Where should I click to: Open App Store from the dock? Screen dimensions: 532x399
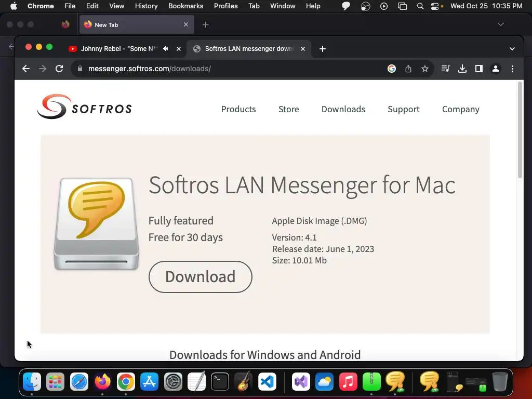pos(149,382)
